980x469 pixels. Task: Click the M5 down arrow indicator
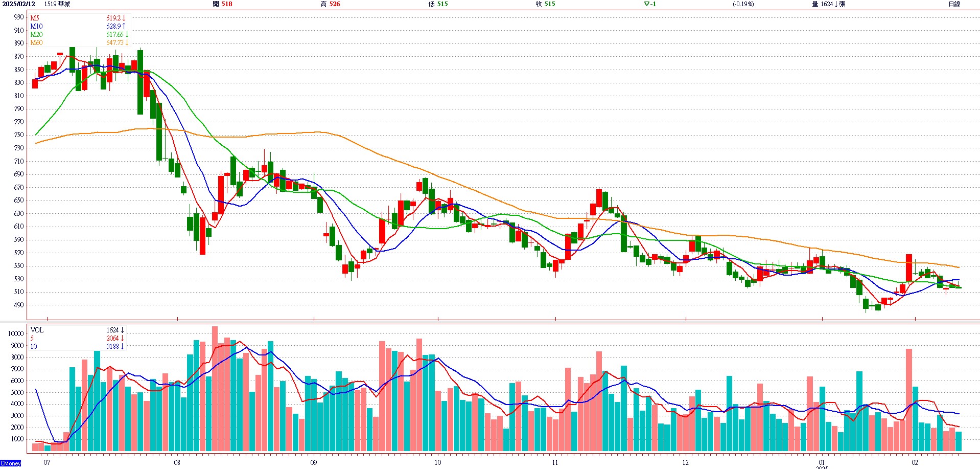(x=124, y=18)
